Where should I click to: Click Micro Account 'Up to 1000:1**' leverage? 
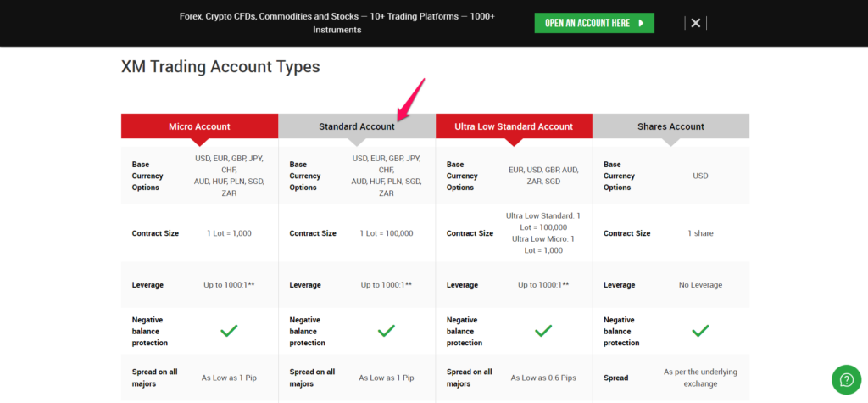point(229,285)
